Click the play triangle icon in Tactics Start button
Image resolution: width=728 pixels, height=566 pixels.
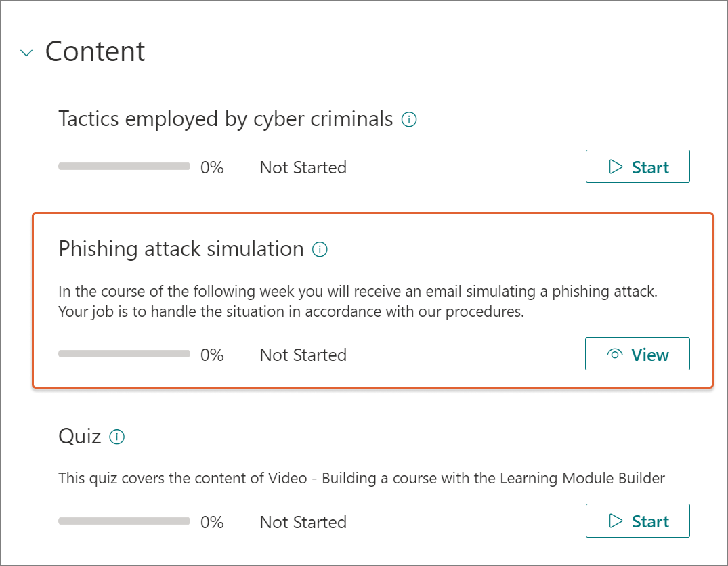pos(615,167)
